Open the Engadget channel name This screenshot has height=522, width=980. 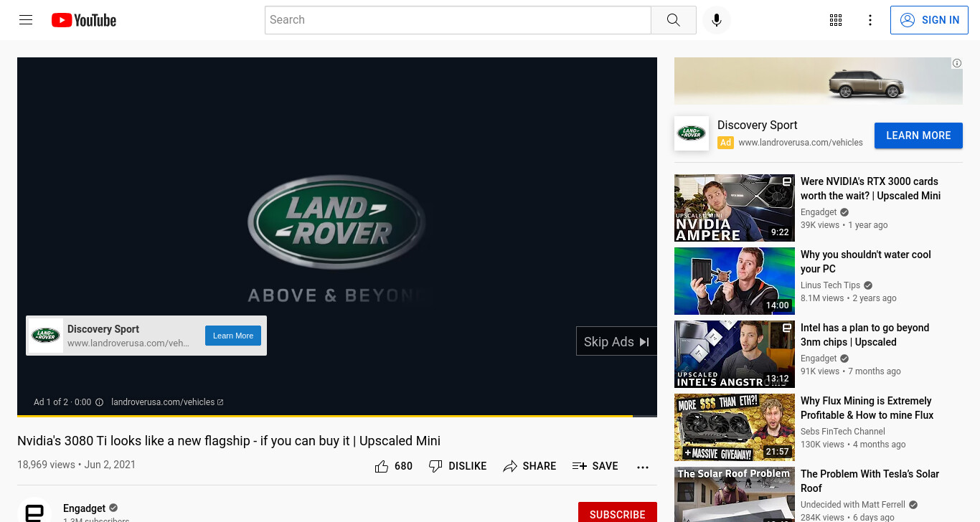84,508
